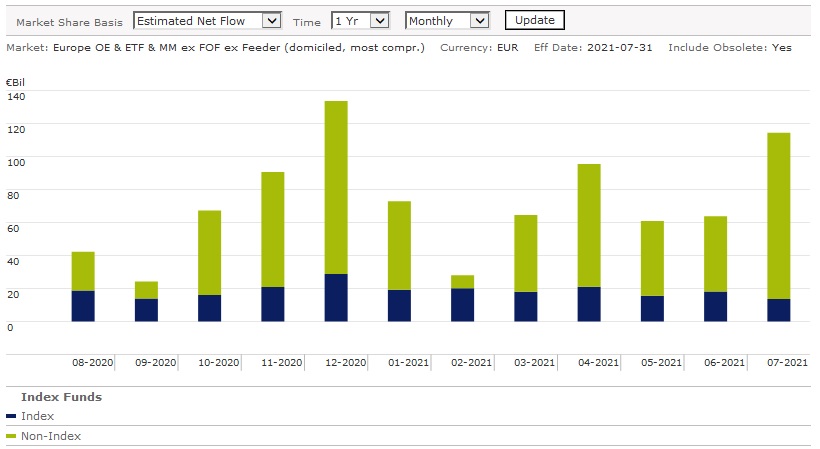Click the 08-2020 dark blue Index bar
This screenshot has width=820, height=449.
coord(83,306)
